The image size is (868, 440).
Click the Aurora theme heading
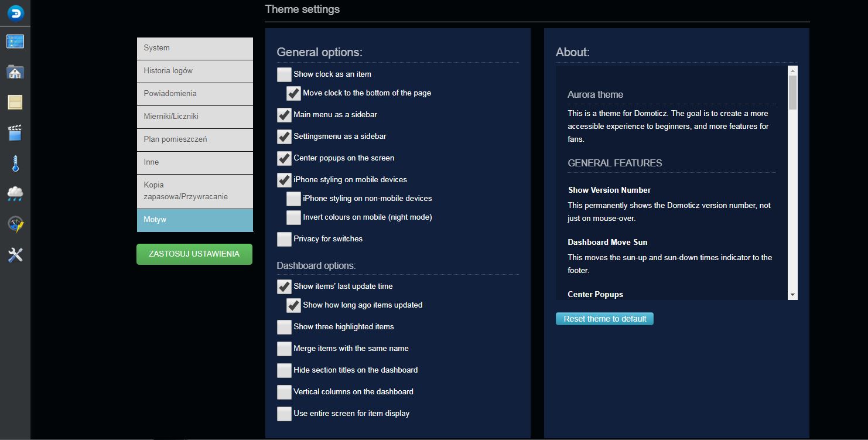click(595, 94)
